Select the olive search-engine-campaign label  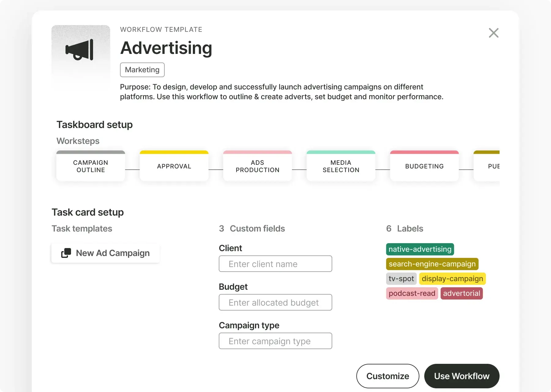(432, 264)
